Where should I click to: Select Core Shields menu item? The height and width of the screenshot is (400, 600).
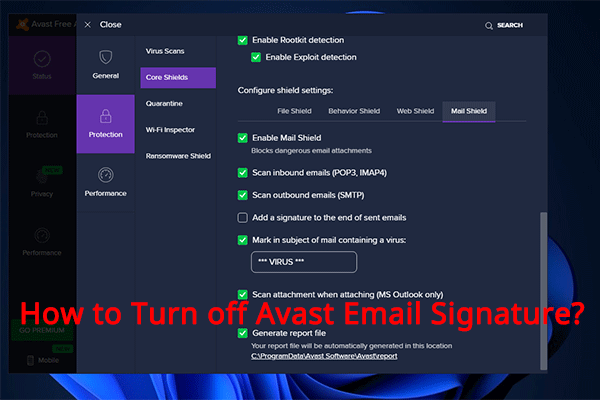point(178,78)
